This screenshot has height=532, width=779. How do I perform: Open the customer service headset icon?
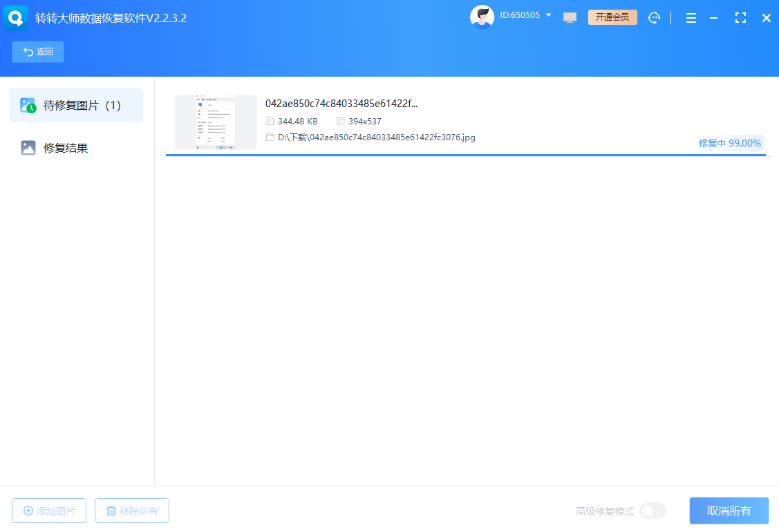(654, 18)
